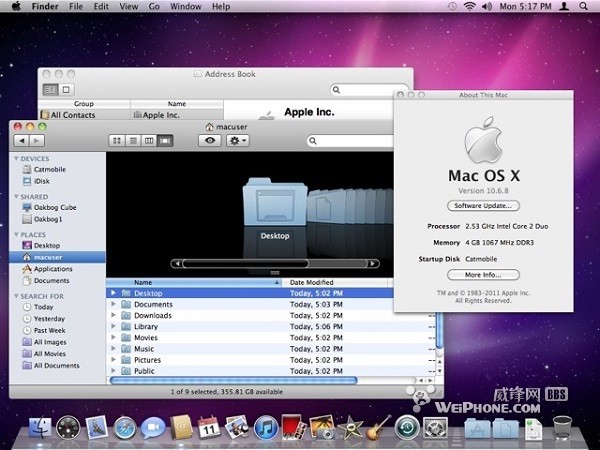Image resolution: width=600 pixels, height=450 pixels.
Task: Expand the Movies folder row
Action: click(x=113, y=337)
